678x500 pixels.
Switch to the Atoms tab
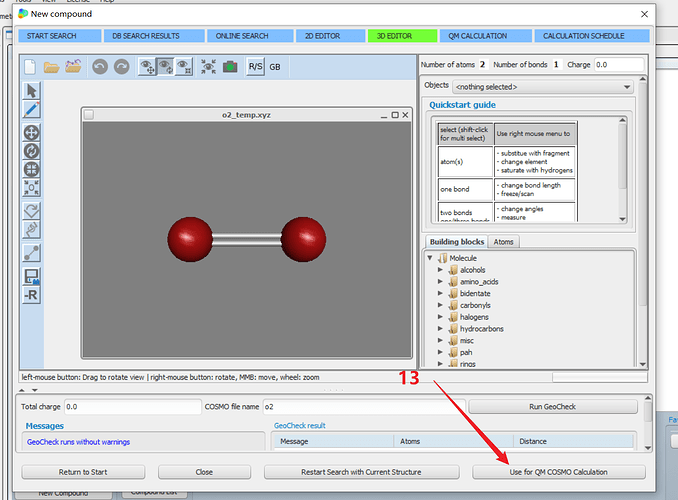(503, 242)
